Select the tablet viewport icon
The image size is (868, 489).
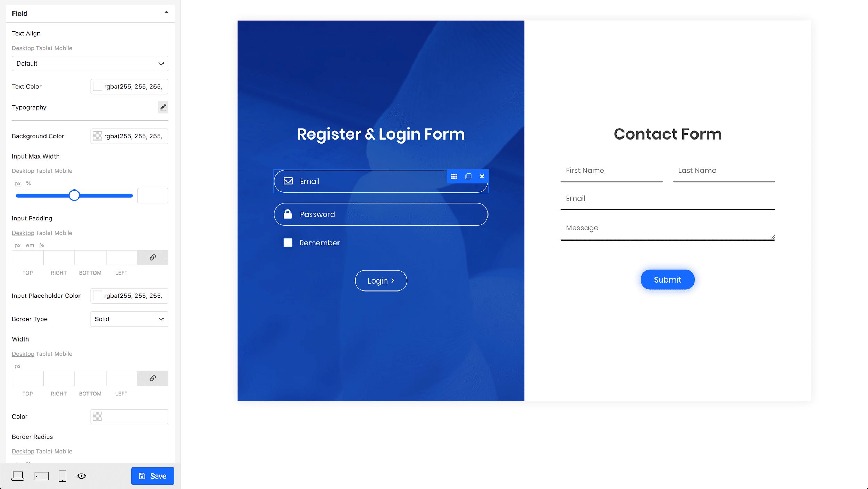tap(40, 477)
